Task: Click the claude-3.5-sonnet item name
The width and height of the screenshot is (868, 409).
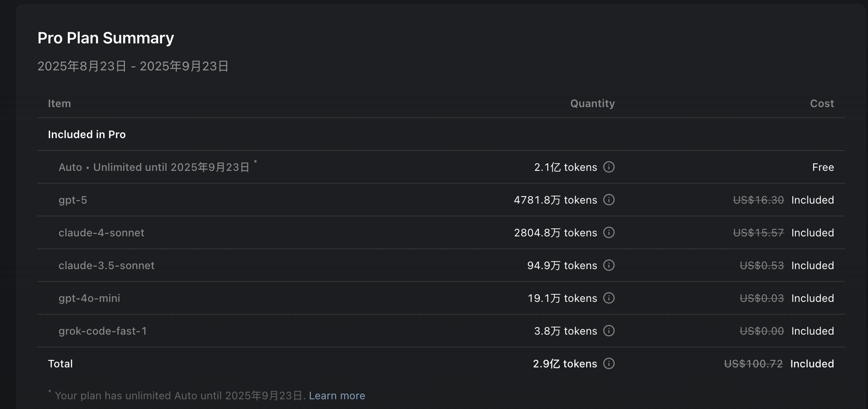Action: point(107,266)
